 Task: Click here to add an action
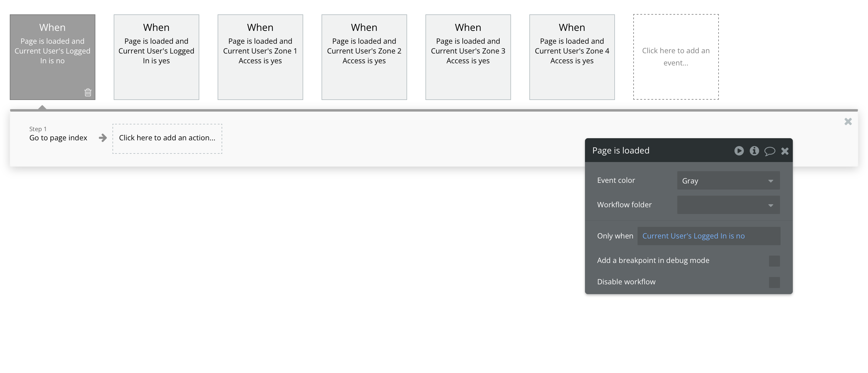(x=167, y=138)
